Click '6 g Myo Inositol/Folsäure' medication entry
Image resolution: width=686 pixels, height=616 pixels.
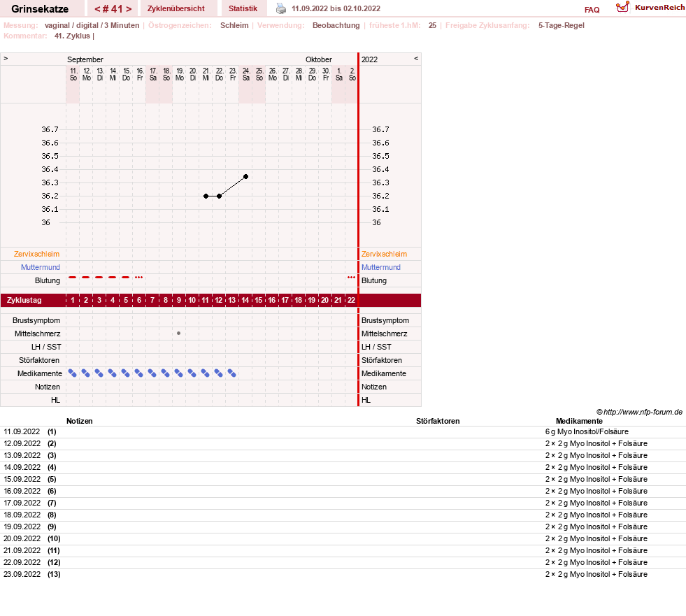[587, 432]
